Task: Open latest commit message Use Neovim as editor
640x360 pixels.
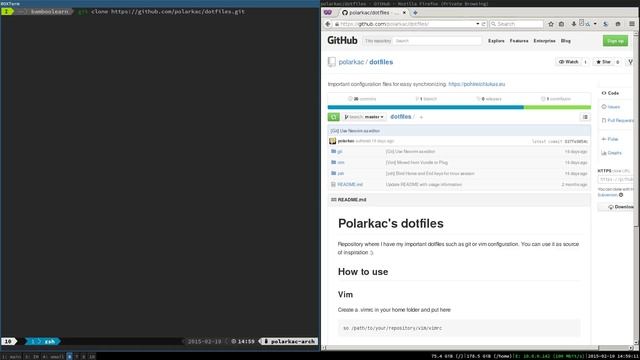Action: coord(356,131)
